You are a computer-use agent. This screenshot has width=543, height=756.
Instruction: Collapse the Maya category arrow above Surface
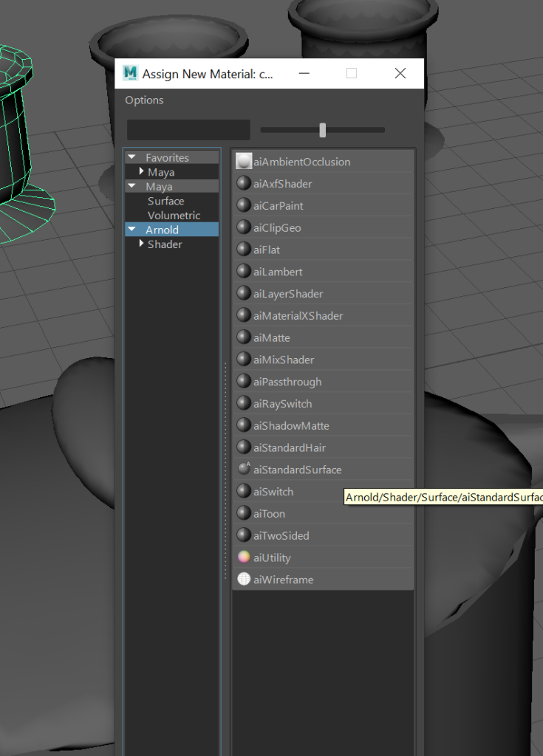click(x=132, y=186)
